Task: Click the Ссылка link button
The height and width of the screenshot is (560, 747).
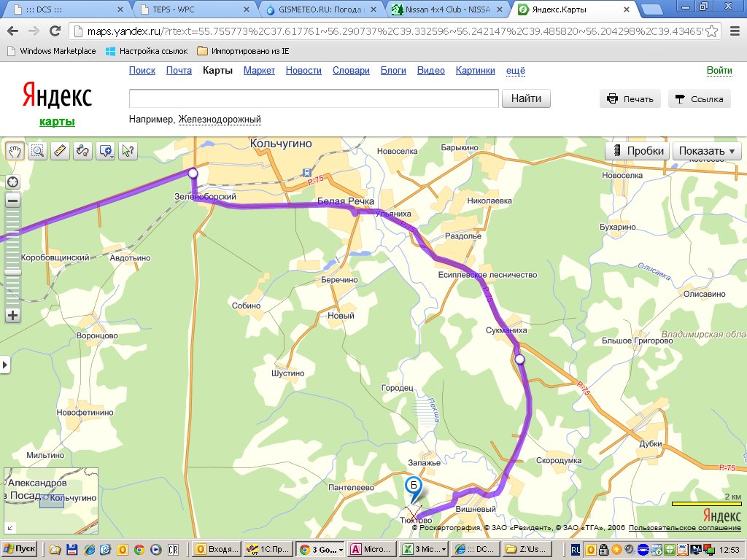Action: tap(700, 99)
